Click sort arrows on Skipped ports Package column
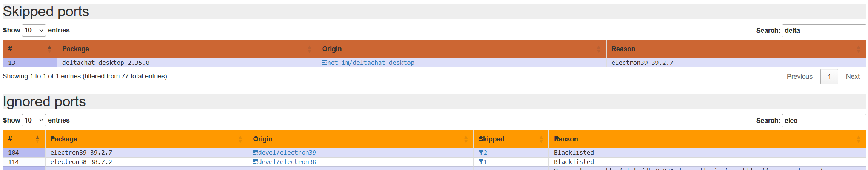 (309, 49)
